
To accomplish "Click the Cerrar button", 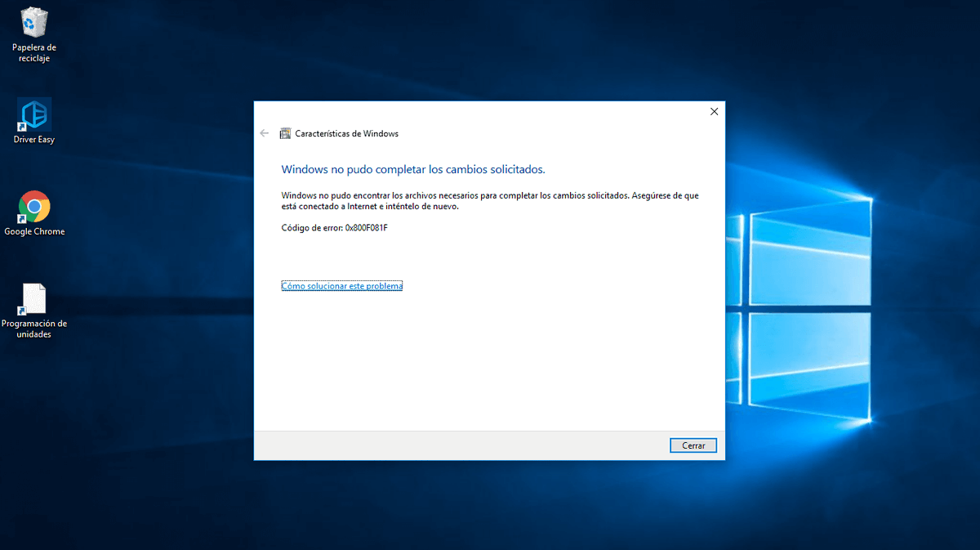I will pyautogui.click(x=693, y=445).
